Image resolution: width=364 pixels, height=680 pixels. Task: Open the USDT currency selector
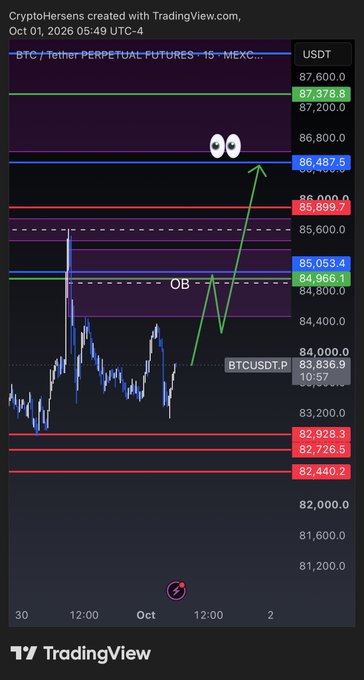322,54
